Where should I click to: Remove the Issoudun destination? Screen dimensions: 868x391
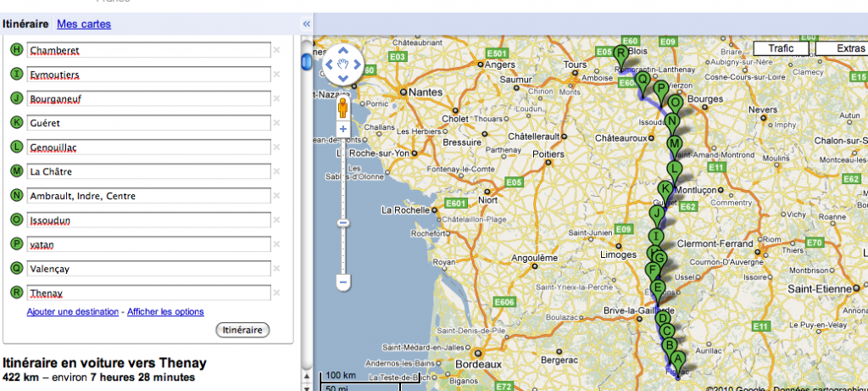[x=277, y=220]
